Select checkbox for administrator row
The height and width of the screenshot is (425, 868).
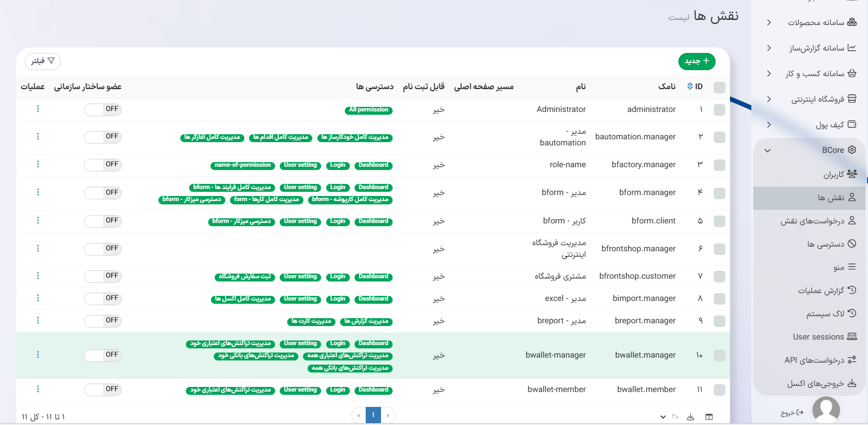click(x=719, y=110)
